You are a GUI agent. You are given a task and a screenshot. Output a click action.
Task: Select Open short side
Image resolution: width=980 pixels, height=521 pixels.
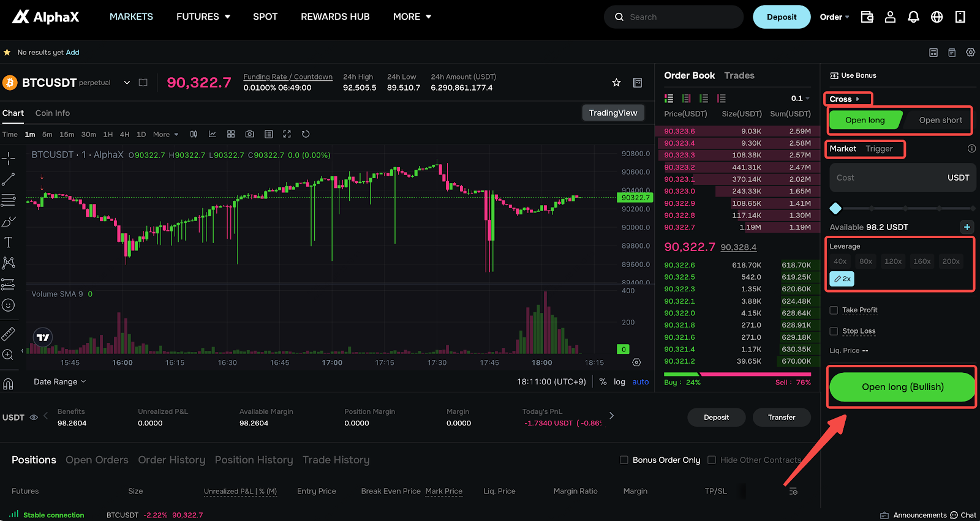pyautogui.click(x=940, y=120)
